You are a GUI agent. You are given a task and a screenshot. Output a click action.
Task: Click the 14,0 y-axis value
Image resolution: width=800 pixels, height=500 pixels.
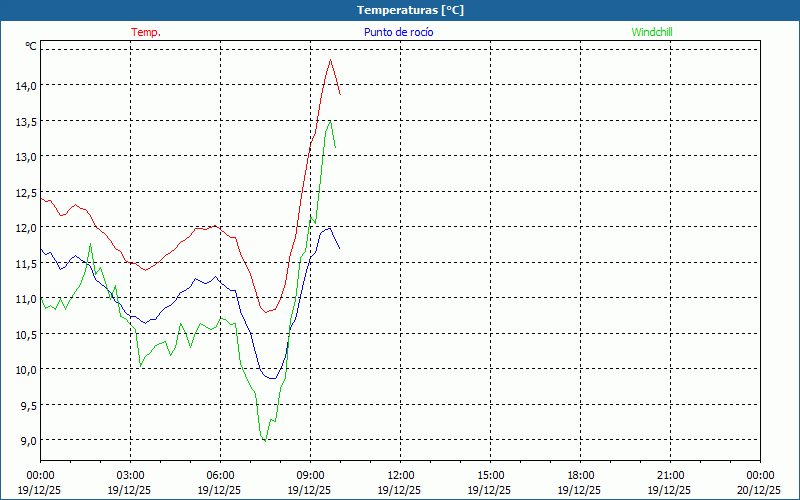point(26,86)
